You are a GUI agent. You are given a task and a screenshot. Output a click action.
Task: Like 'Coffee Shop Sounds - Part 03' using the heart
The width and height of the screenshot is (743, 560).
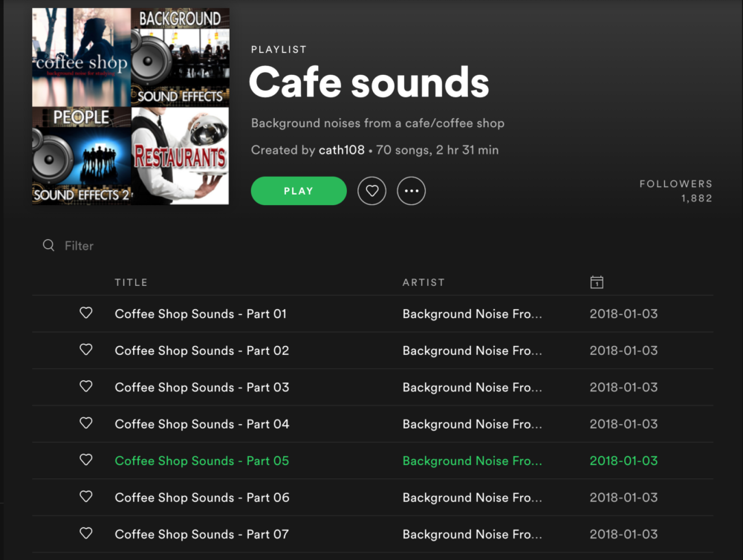85,387
